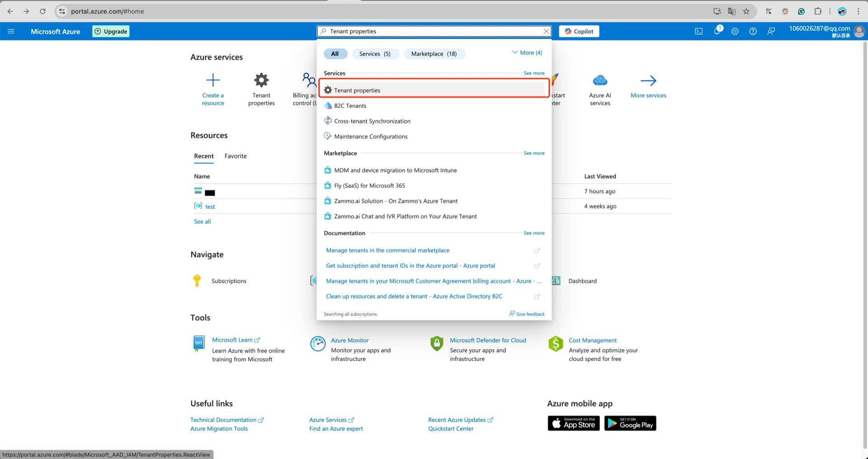
Task: Open the Dashboard chart icon
Action: [x=556, y=281]
